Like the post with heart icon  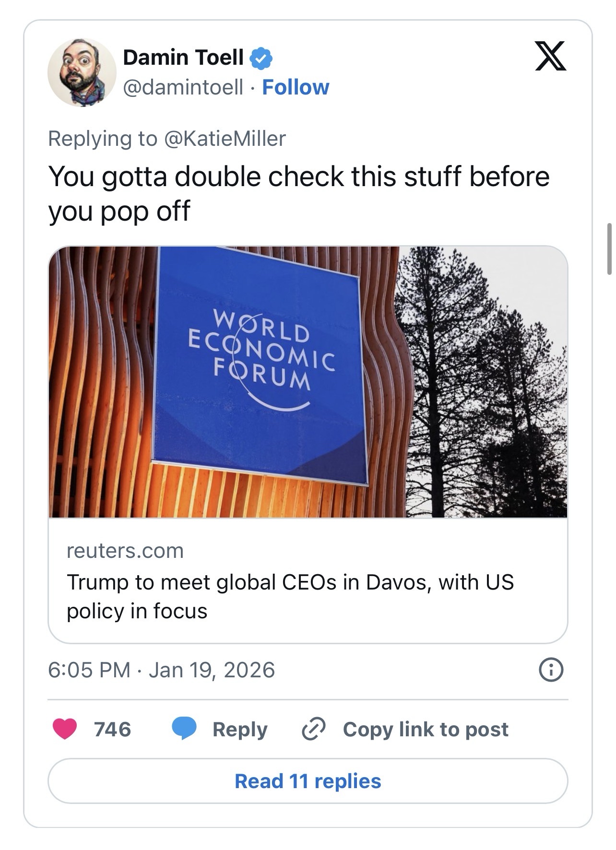tap(65, 729)
